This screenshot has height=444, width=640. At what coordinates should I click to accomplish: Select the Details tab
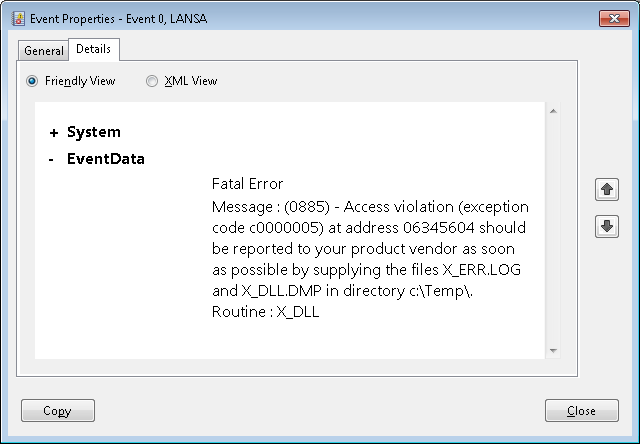[x=93, y=49]
